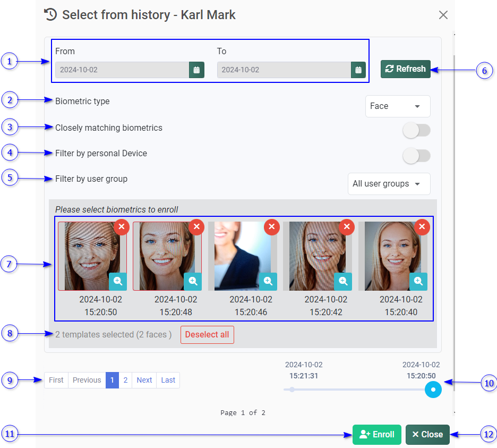Viewport: 497px width, 448px height.
Task: Open the From date calendar picker
Action: tap(196, 70)
